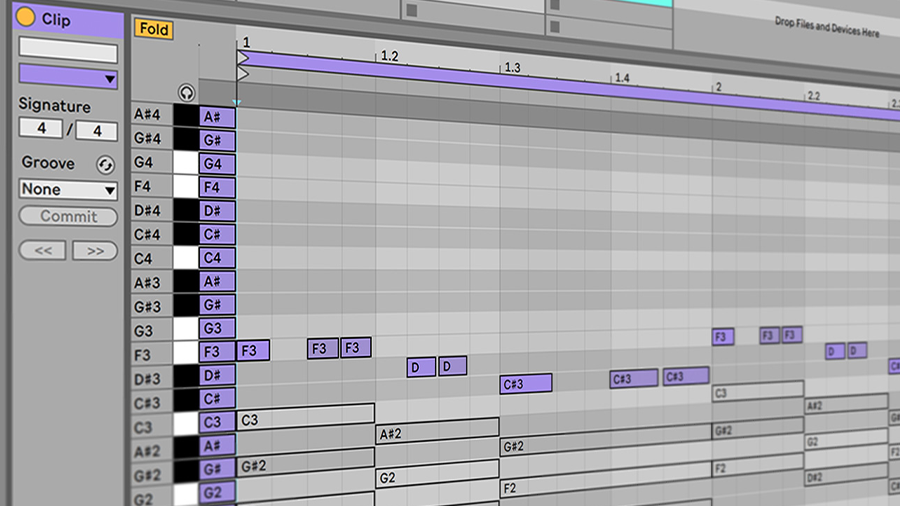Select the G#2 note at beat 1.3
The width and height of the screenshot is (900, 506).
[x=606, y=439]
